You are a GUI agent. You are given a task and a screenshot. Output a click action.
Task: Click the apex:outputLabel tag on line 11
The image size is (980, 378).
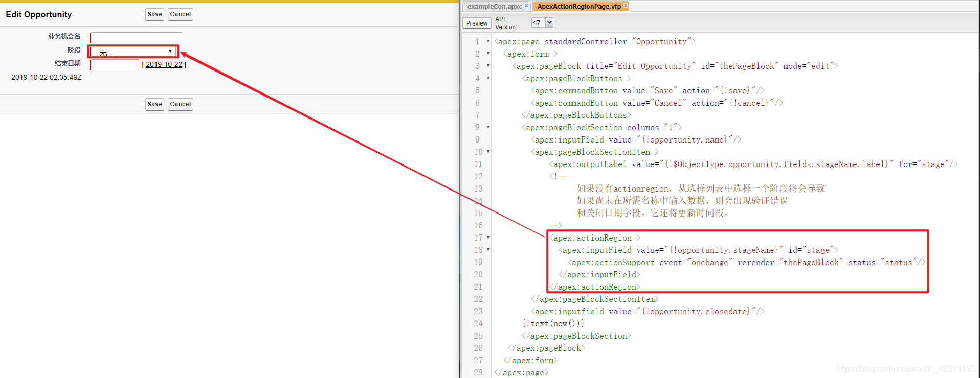click(588, 164)
